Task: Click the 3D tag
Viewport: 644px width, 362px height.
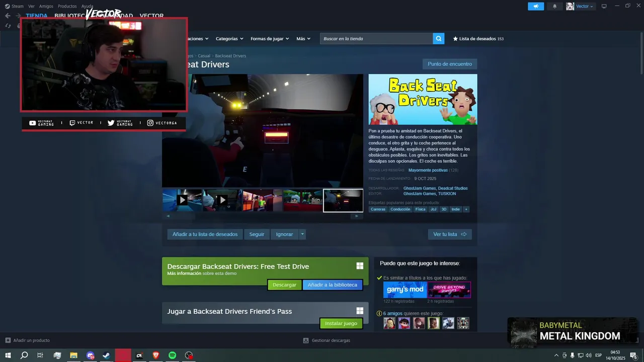Action: coord(444,209)
